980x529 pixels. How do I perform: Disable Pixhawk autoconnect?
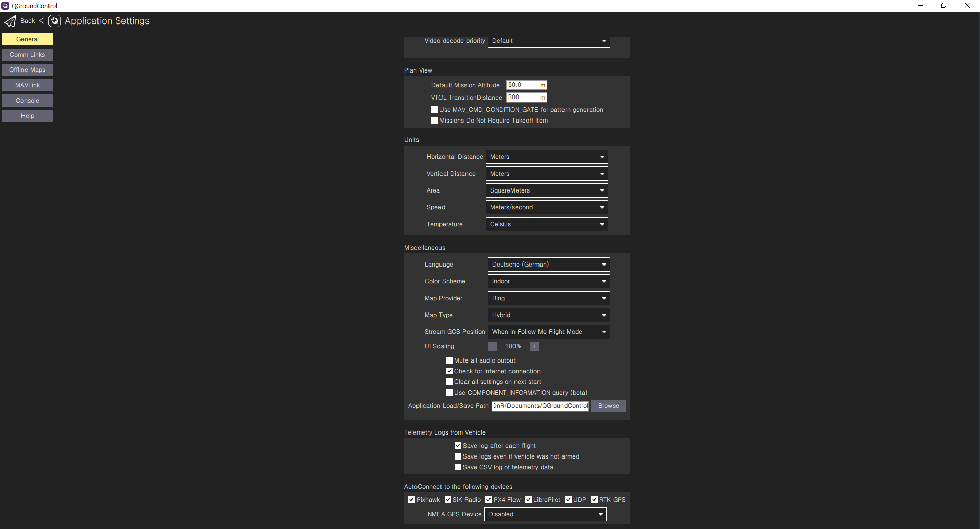point(411,499)
